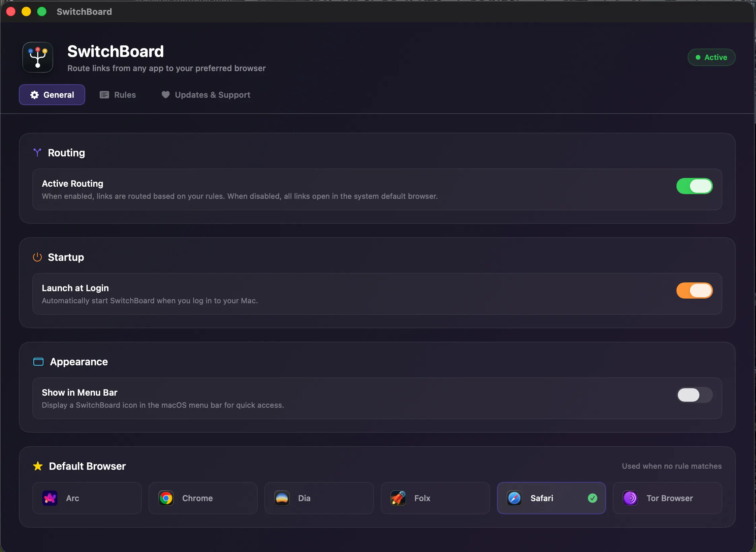This screenshot has width=756, height=552.
Task: Minimize the SwitchBoard window with yellow button
Action: pos(26,11)
